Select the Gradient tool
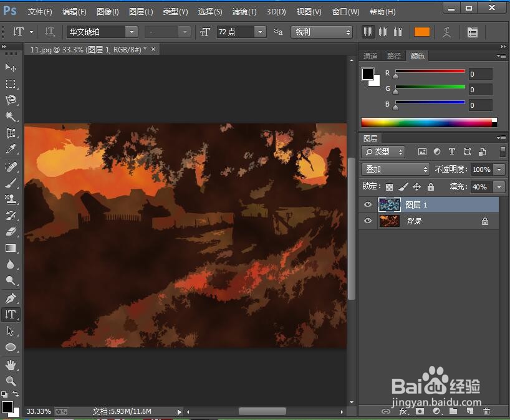This screenshot has height=420, width=510. [x=11, y=248]
